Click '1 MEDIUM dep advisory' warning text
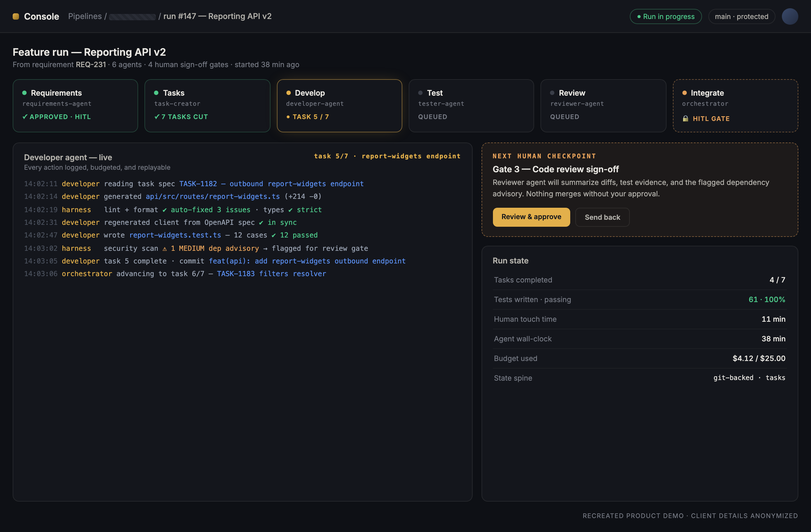 pyautogui.click(x=215, y=248)
